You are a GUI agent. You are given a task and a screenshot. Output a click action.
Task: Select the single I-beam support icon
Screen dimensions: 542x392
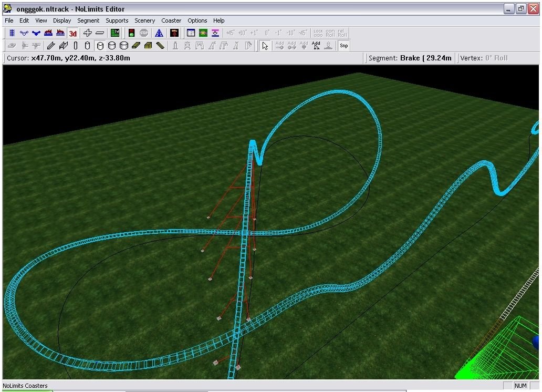tap(51, 46)
